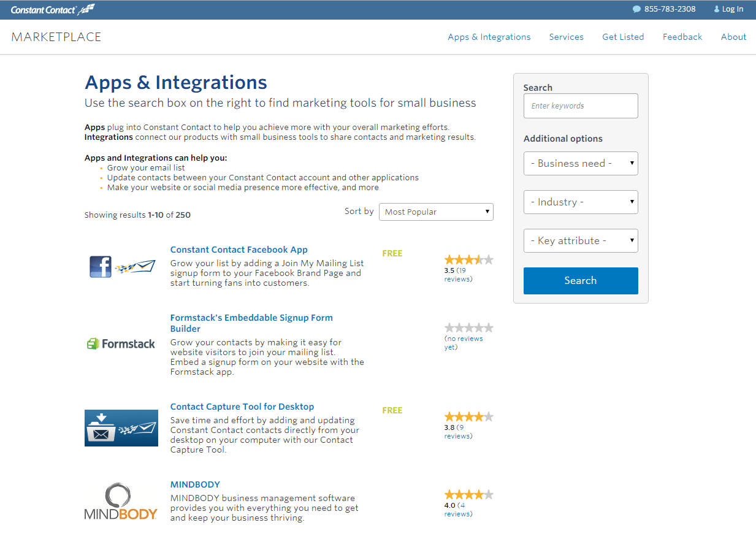Open the Industry dropdown

pyautogui.click(x=581, y=202)
